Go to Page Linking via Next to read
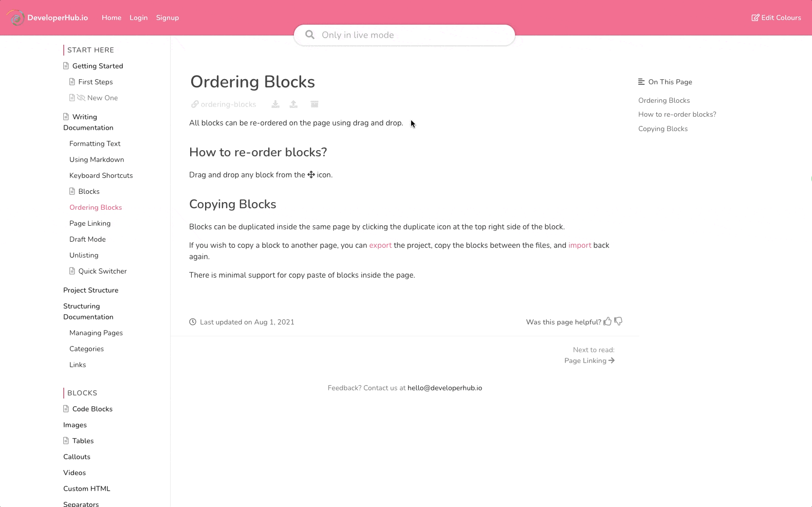This screenshot has width=812, height=507. pos(585,360)
